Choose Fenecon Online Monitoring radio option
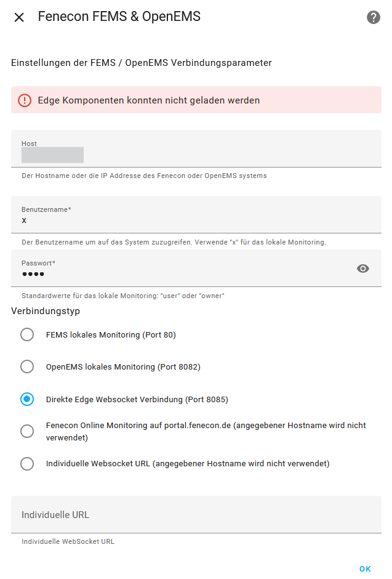 coord(27,431)
